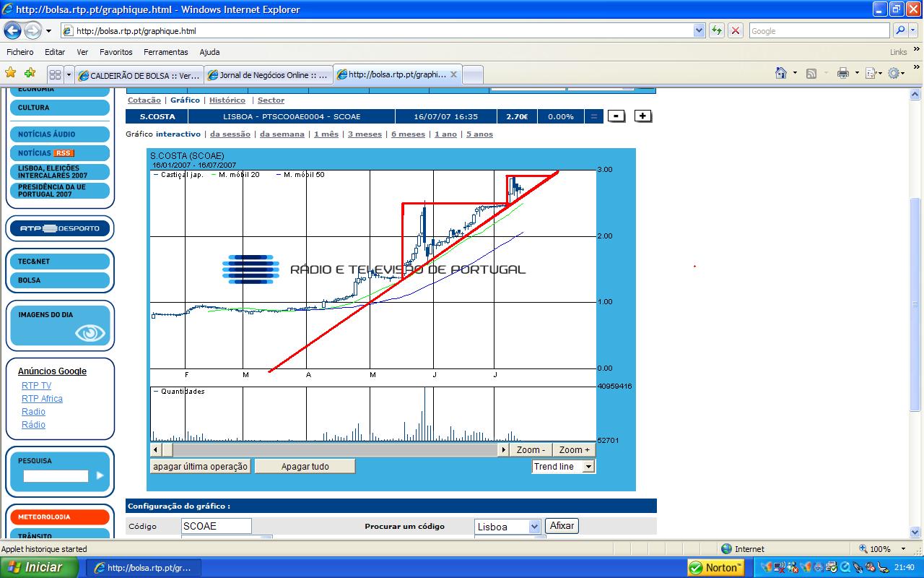This screenshot has width=924, height=578.
Task: Click the chart scrollbar left arrow
Action: tap(156, 449)
